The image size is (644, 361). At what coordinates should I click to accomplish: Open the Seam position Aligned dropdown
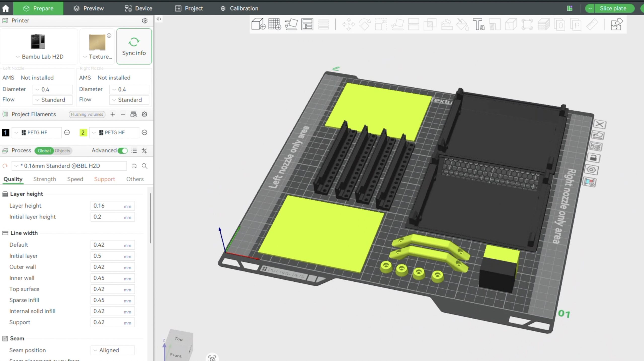[112, 350]
